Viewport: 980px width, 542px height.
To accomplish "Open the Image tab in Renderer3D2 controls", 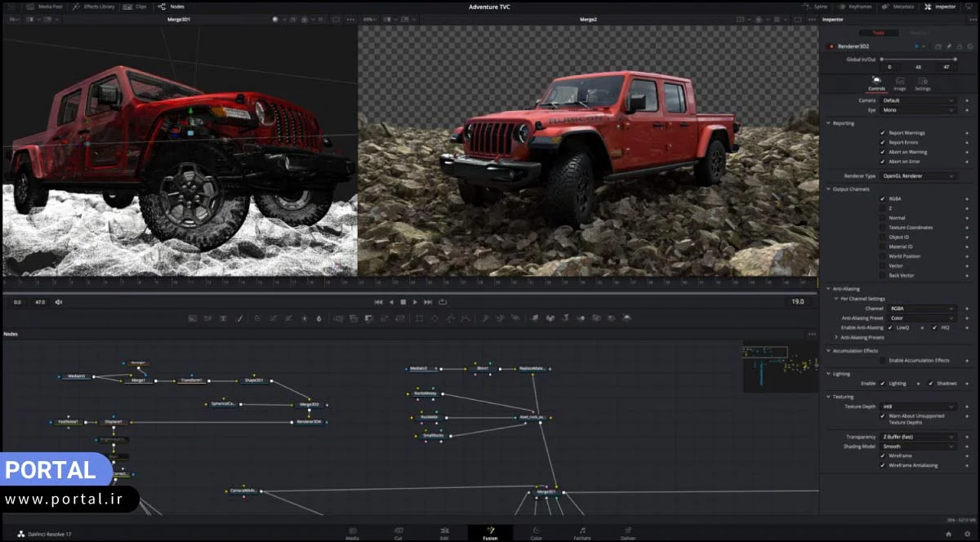I will tap(899, 81).
